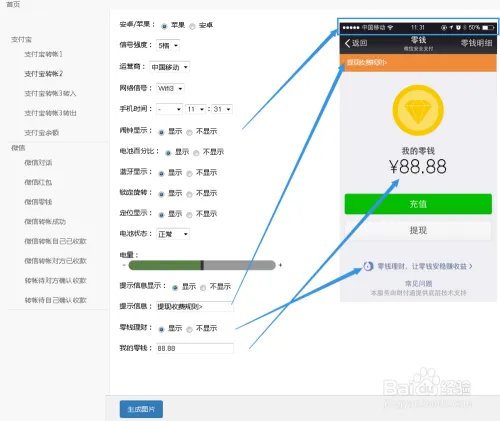
Task: Open 转账待对方确认收款 in the sidebar
Action: pyautogui.click(x=55, y=281)
